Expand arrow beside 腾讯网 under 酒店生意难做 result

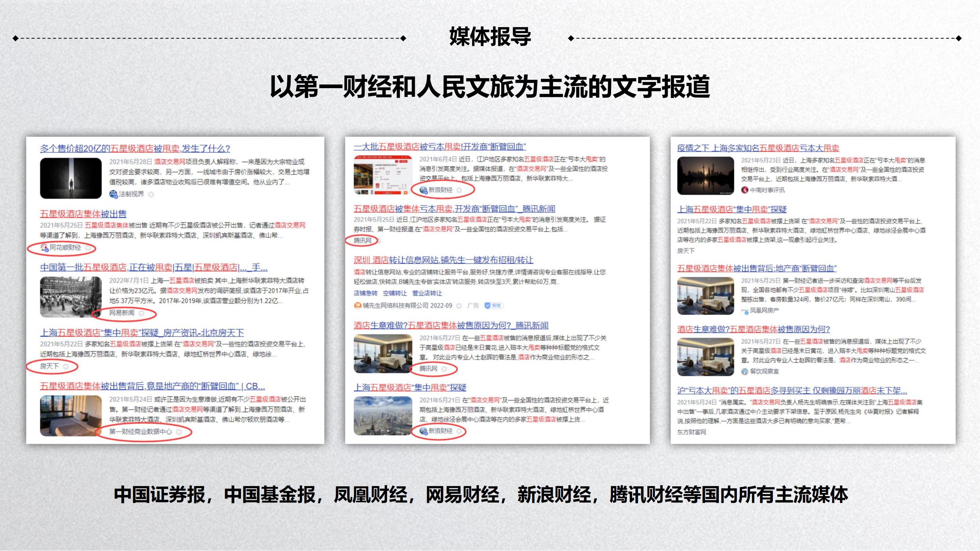coord(444,369)
